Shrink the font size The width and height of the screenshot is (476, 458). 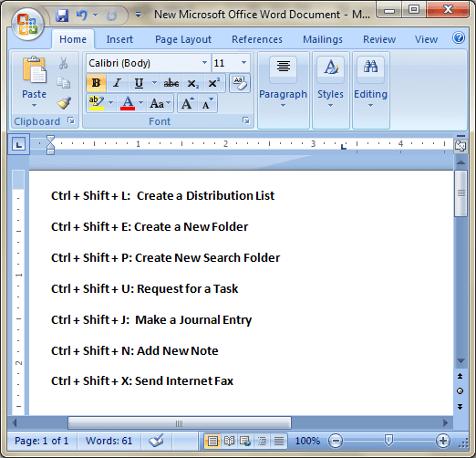(207, 103)
